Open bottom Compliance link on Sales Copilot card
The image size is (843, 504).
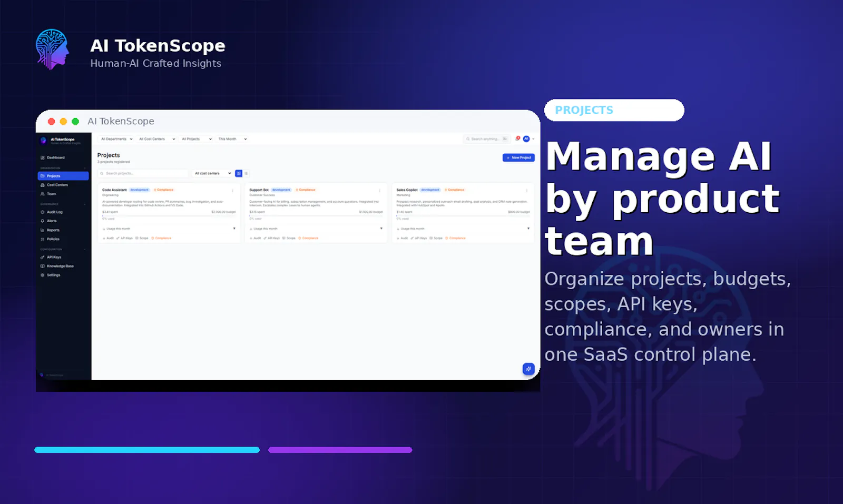455,238
